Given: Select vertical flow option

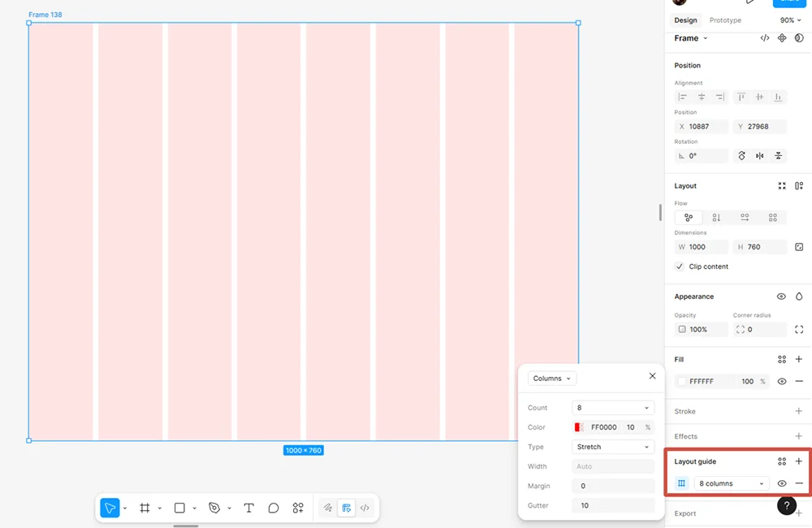Looking at the screenshot, I should coord(716,218).
